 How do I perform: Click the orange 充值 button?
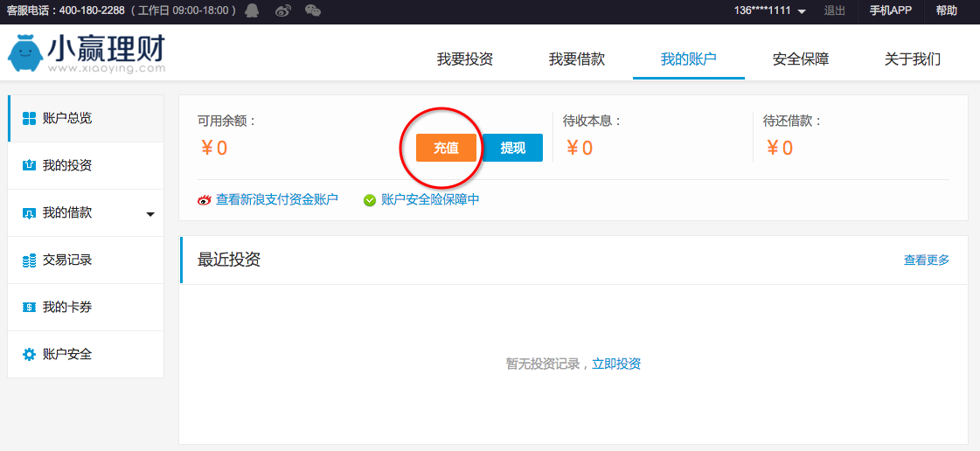click(446, 148)
